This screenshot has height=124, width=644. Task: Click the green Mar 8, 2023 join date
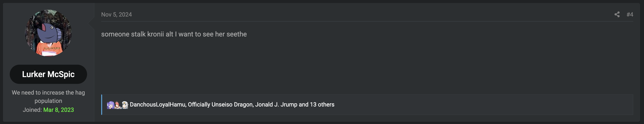click(x=59, y=110)
